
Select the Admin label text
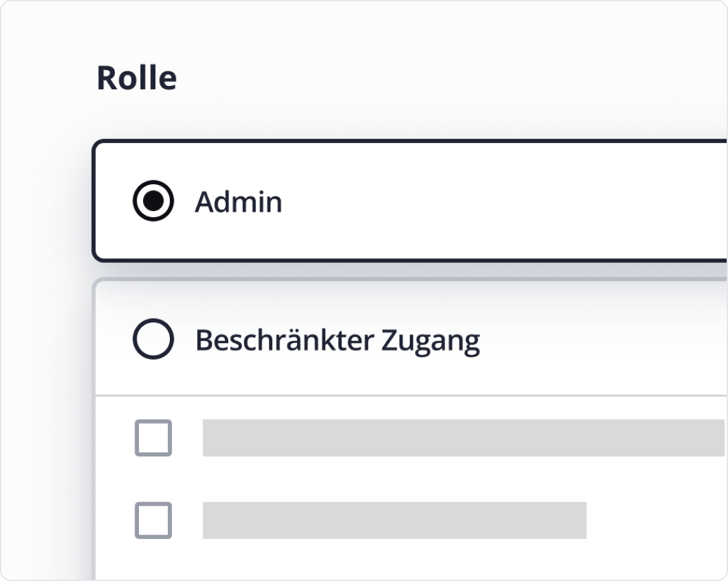point(239,201)
